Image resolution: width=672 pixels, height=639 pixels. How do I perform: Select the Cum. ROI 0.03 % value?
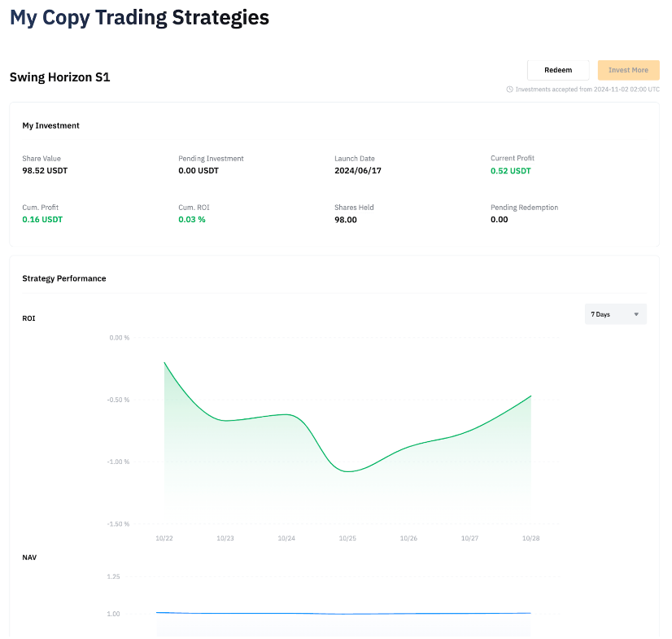[x=191, y=220]
